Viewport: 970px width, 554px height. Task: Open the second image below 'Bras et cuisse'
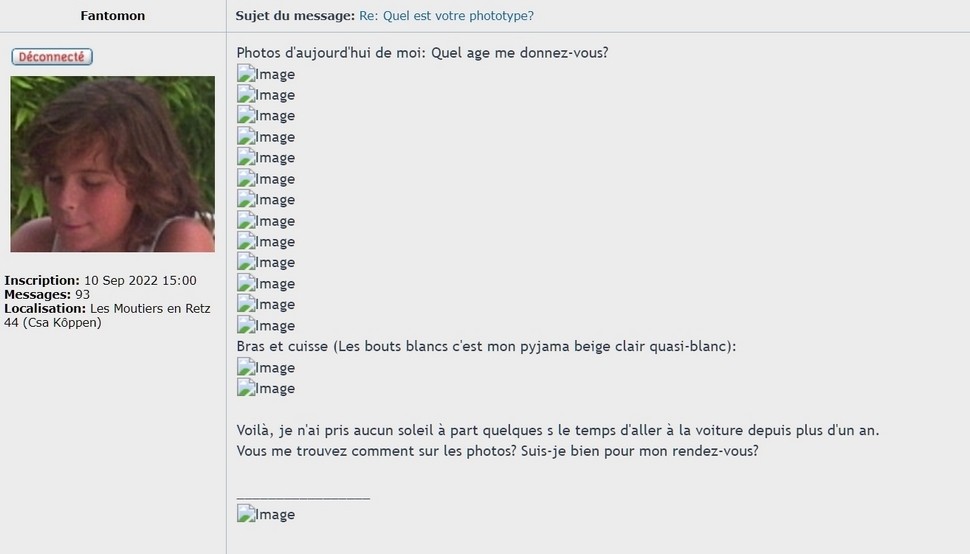266,389
